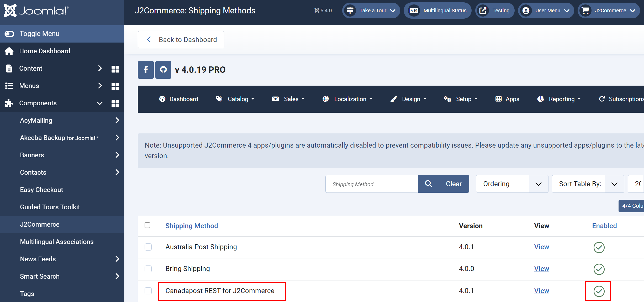Expand the Akeeba Backup submenu

[x=117, y=138]
